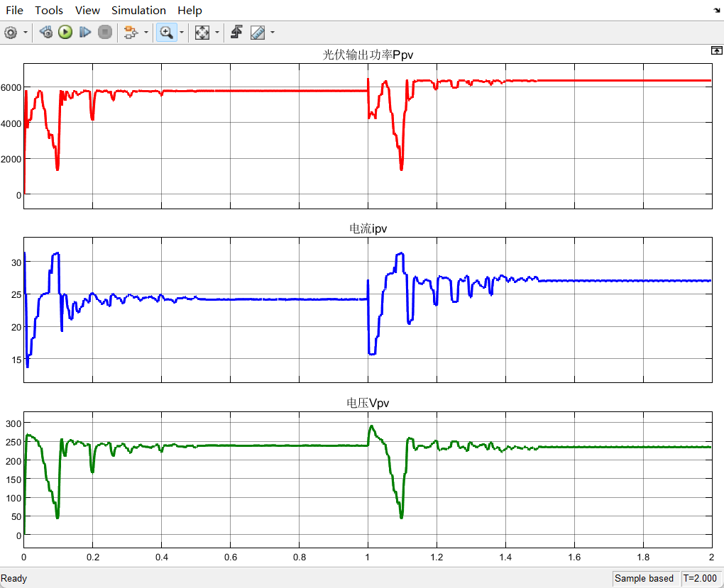Image resolution: width=724 pixels, height=588 pixels.
Task: Click the Run simulation play button
Action: (x=65, y=32)
